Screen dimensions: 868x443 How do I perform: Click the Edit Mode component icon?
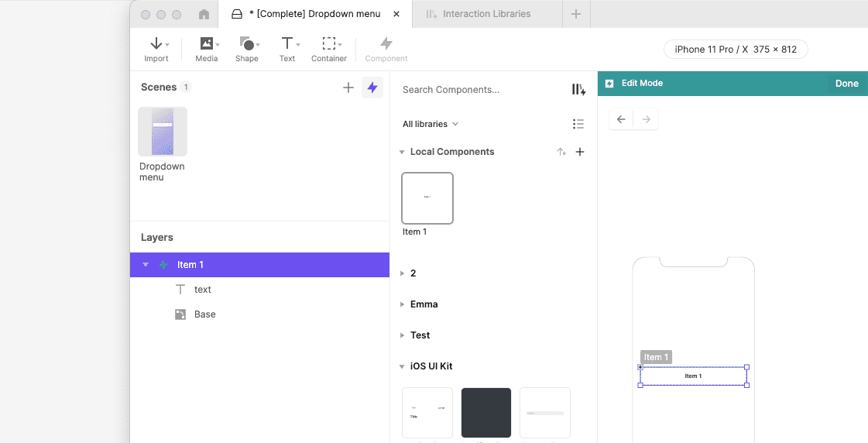pyautogui.click(x=609, y=84)
